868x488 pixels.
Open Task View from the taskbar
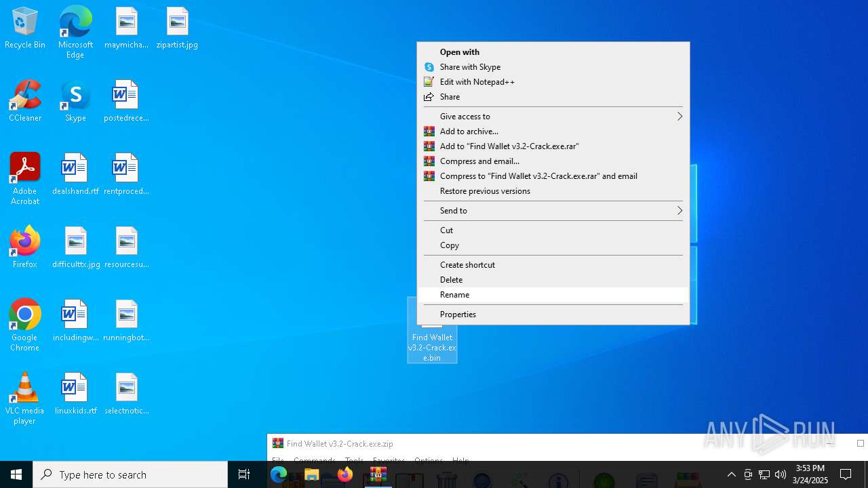(244, 474)
